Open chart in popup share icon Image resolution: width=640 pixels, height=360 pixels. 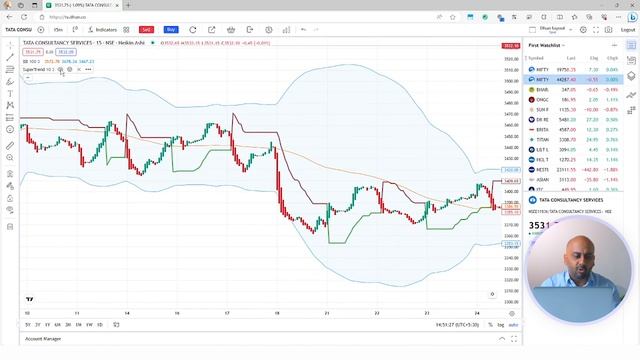click(x=211, y=30)
